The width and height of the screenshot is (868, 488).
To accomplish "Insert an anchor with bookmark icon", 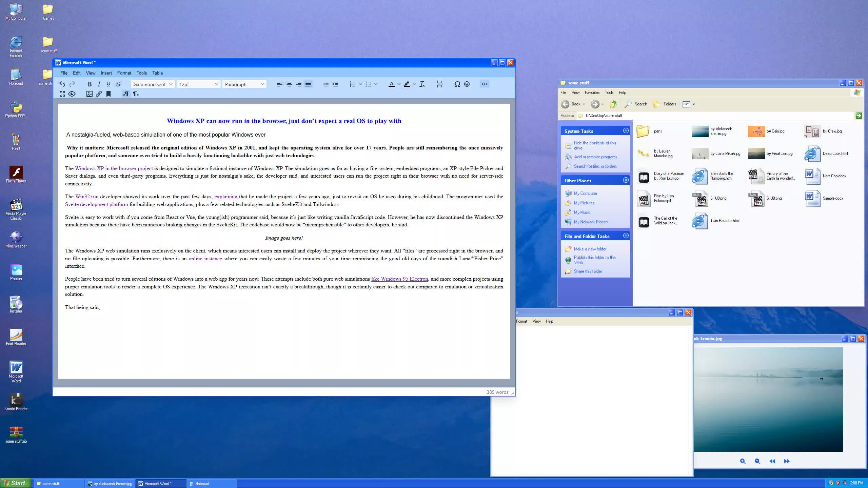I will [x=108, y=94].
